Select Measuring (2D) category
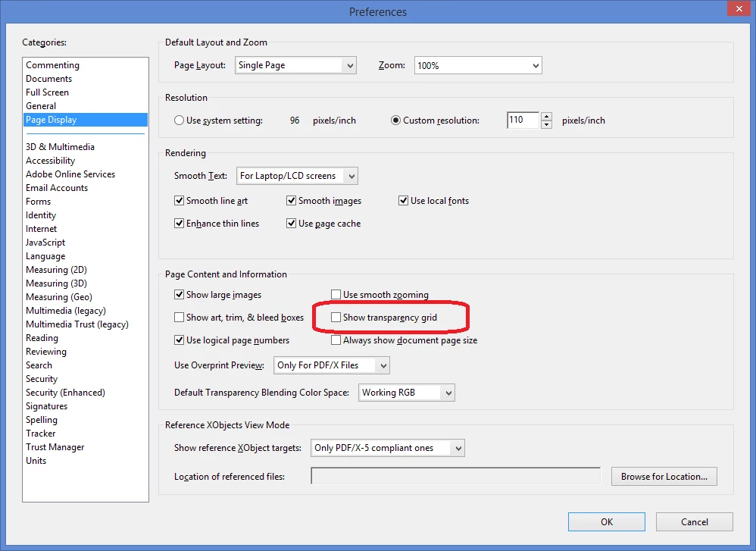 [56, 270]
